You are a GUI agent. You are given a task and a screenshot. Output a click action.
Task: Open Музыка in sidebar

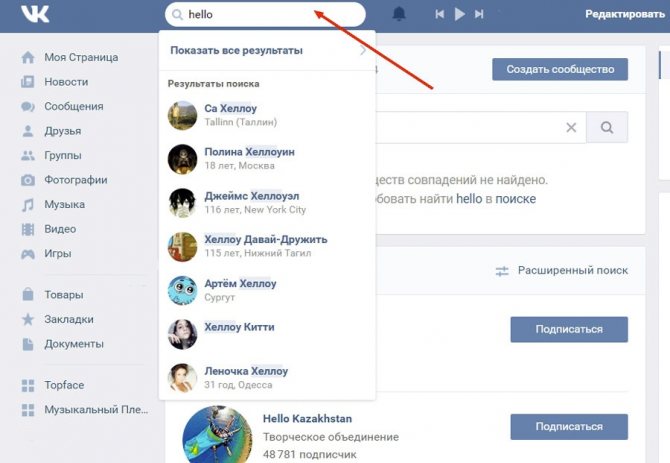pyautogui.click(x=65, y=205)
